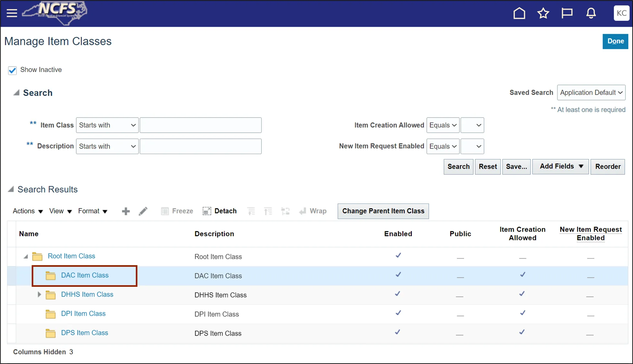Open Favorites star icon

(x=543, y=13)
